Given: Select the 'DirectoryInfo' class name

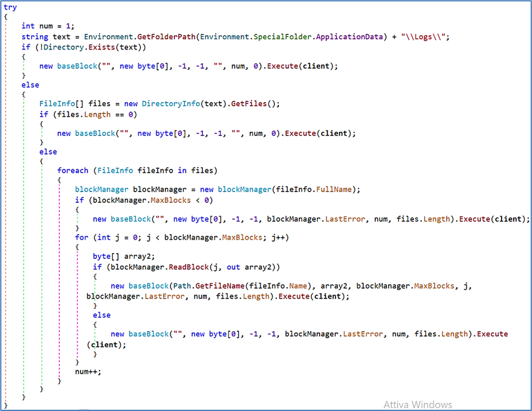Looking at the screenshot, I should coord(171,103).
